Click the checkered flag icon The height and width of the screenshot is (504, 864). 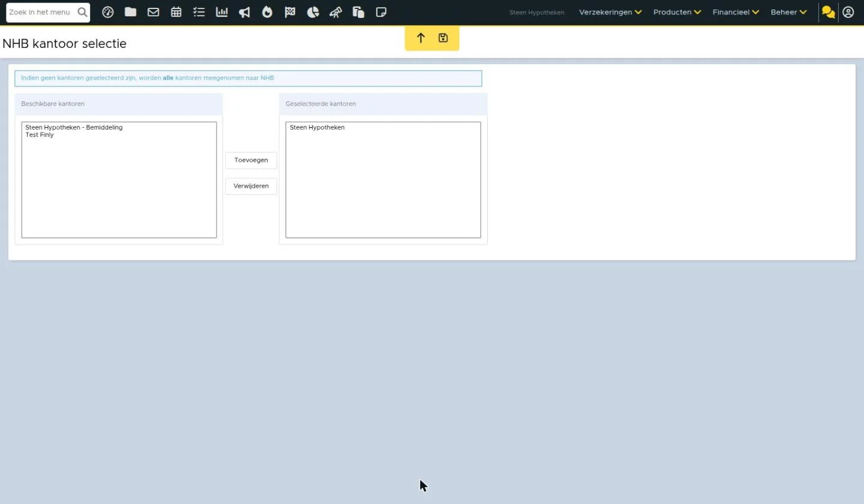(290, 12)
